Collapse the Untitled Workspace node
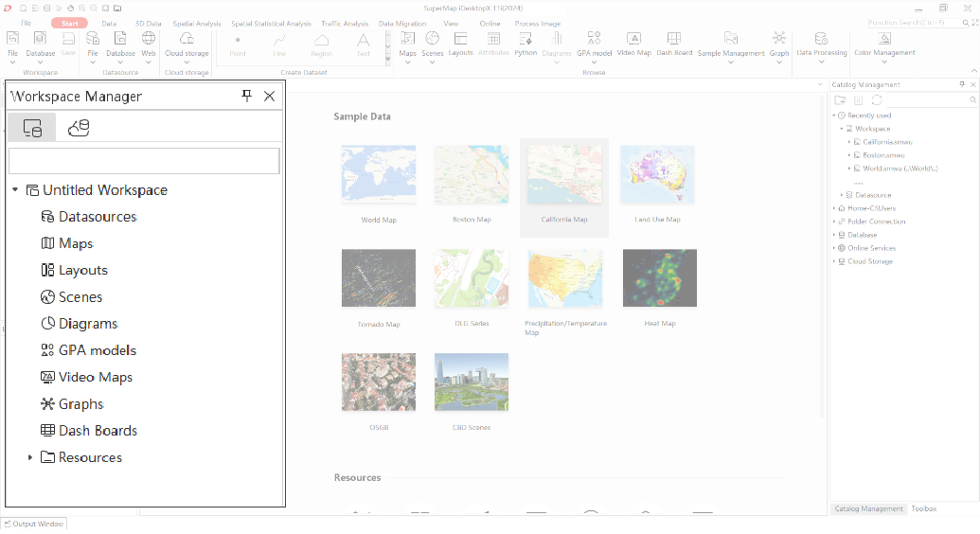This screenshot has width=980, height=534. (15, 189)
